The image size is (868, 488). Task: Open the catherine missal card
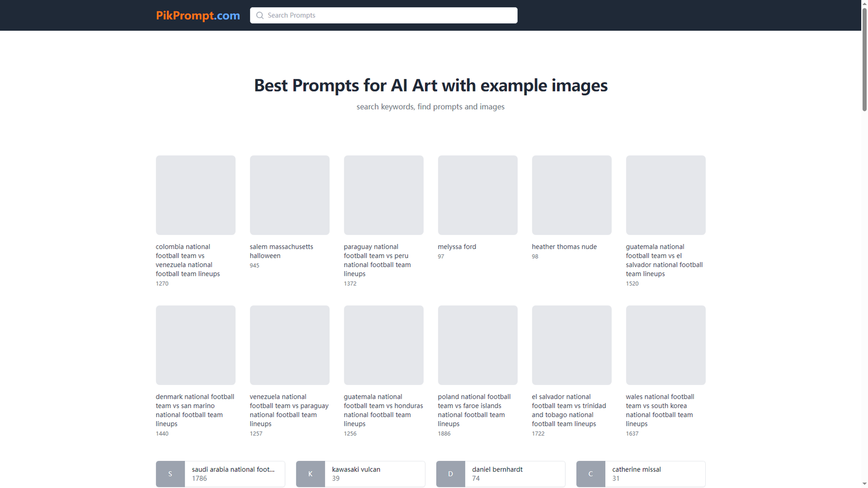coord(641,474)
